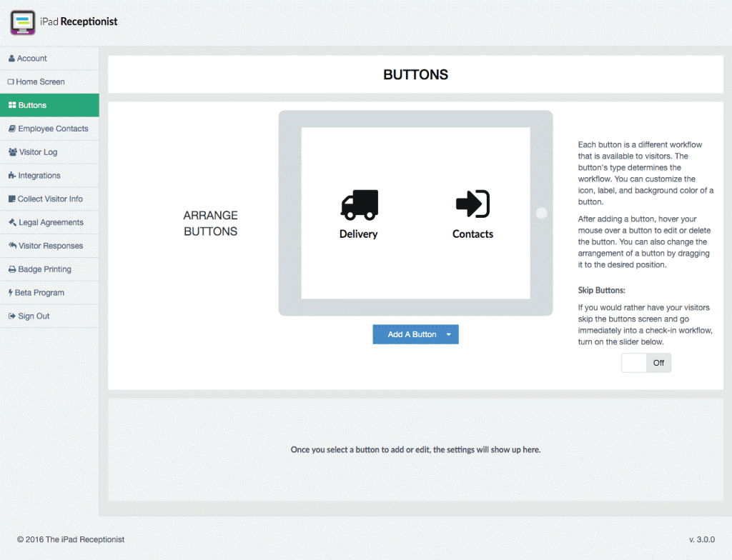Select the active Buttons menu item
The image size is (732, 560).
pos(49,105)
